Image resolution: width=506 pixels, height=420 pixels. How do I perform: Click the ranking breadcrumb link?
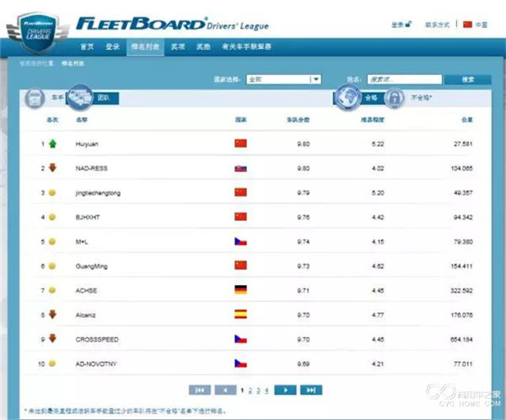coord(73,63)
